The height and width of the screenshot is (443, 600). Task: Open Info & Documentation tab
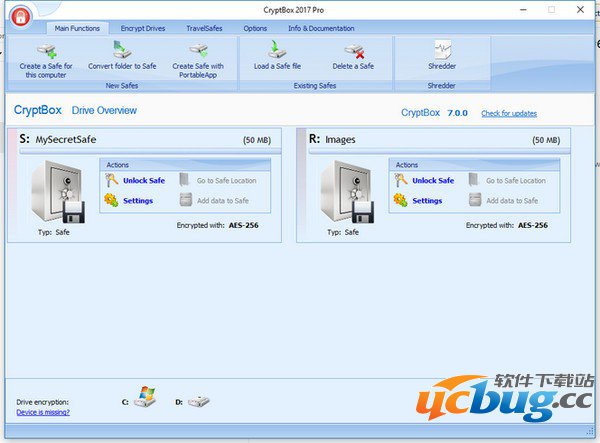pyautogui.click(x=321, y=28)
